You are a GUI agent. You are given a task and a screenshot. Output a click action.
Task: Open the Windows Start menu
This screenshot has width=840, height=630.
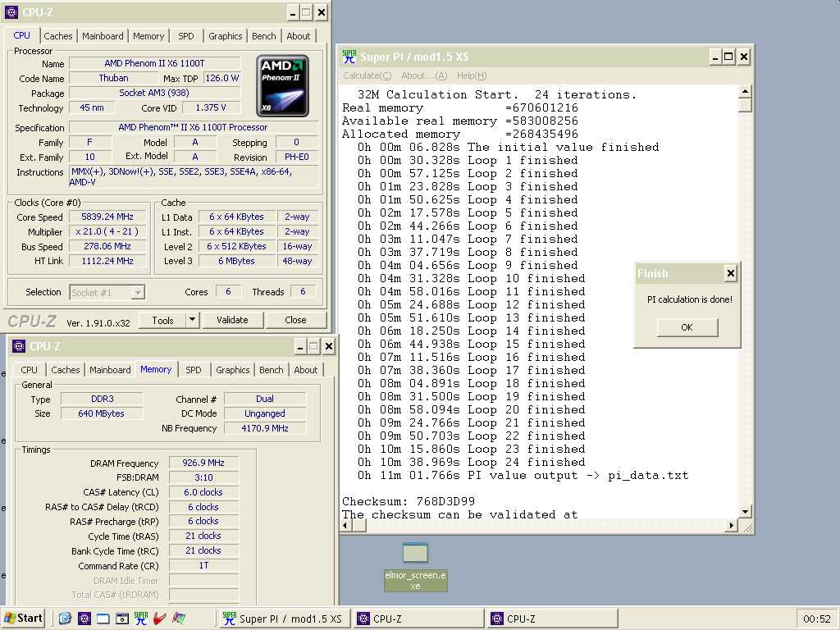(x=22, y=619)
